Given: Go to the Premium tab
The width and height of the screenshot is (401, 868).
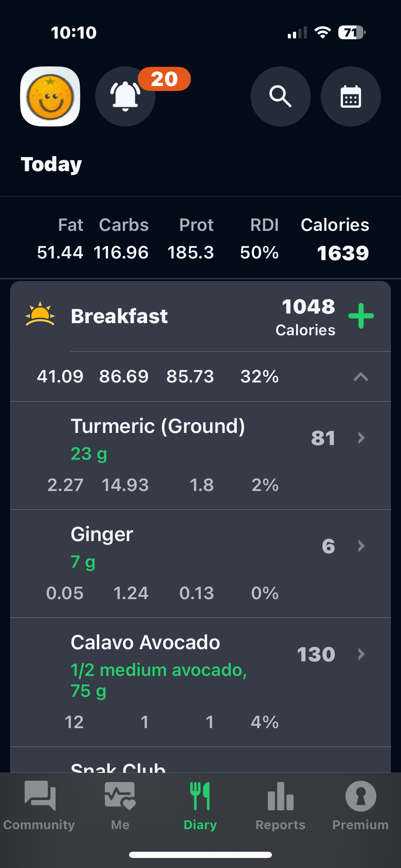Looking at the screenshot, I should click(x=360, y=806).
